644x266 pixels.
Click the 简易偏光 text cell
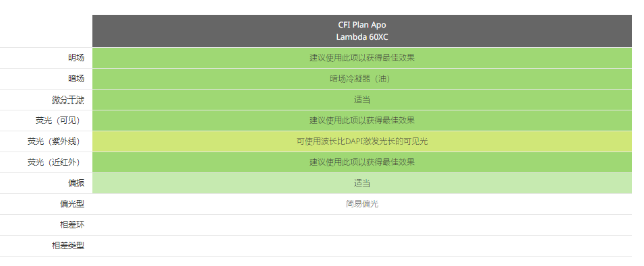(362, 204)
